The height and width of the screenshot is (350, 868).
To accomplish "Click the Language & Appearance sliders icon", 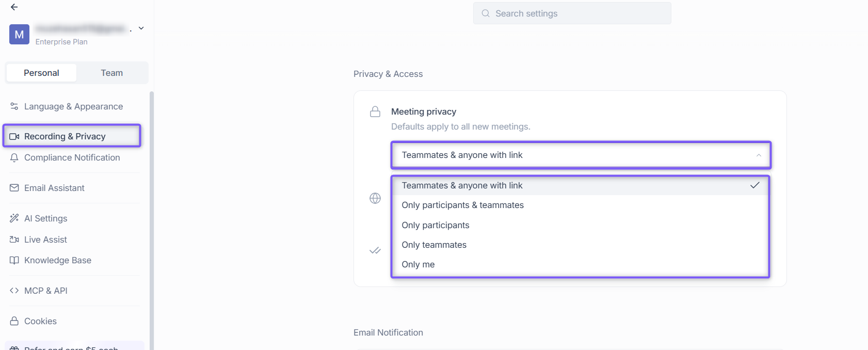I will coord(14,106).
